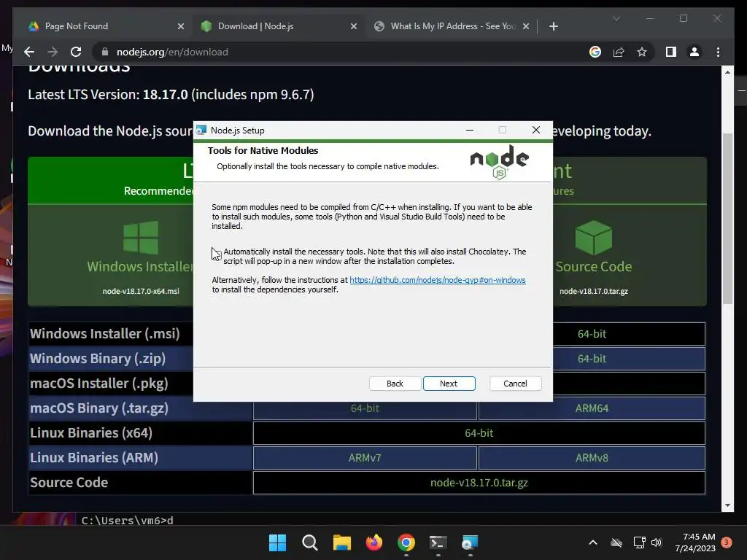Viewport: 747px width, 560px height.
Task: Click 64-bit in Windows Installer (.msi) row
Action: point(592,334)
